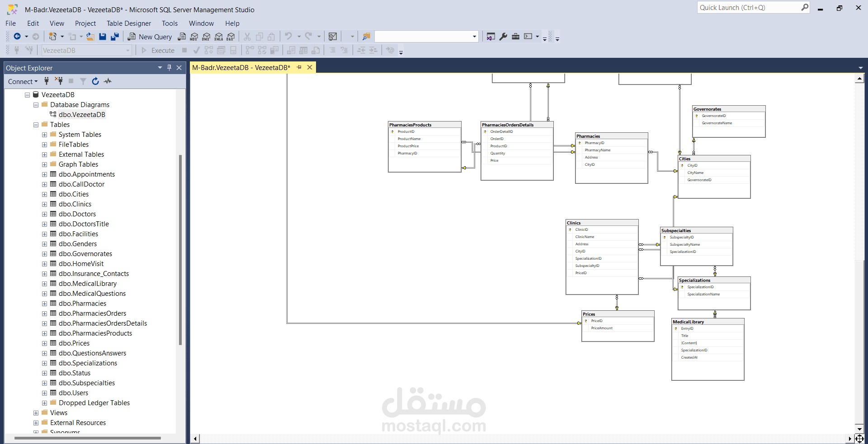Open the Connect dropdown in Object Explorer
The width and height of the screenshot is (868, 444).
pyautogui.click(x=23, y=81)
